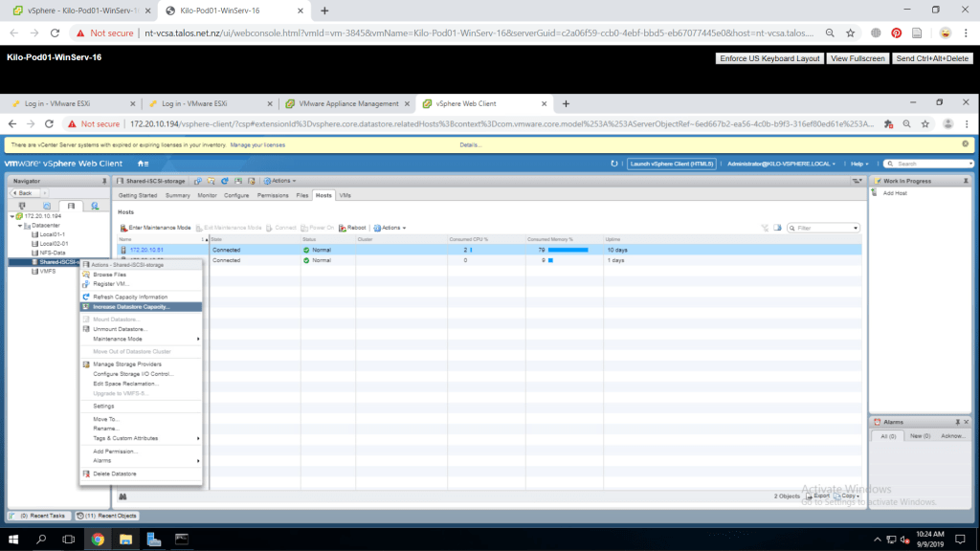Expand the Help dropdown menu
The height and width of the screenshot is (551, 980).
[x=859, y=164]
